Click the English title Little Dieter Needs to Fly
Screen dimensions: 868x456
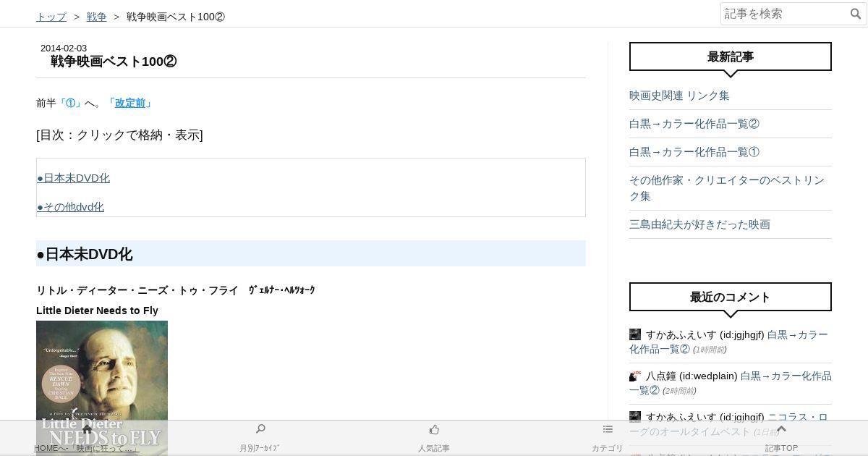click(97, 311)
